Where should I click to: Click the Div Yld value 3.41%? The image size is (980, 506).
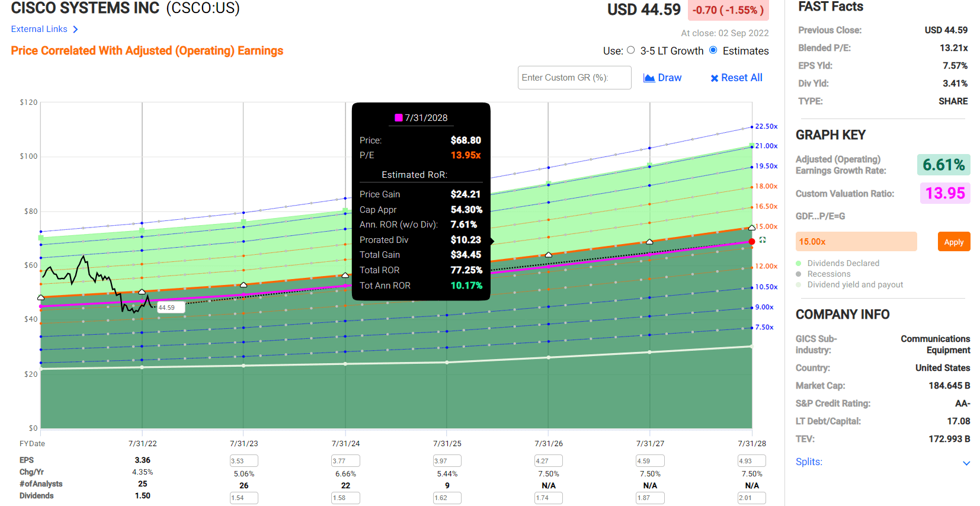point(955,84)
